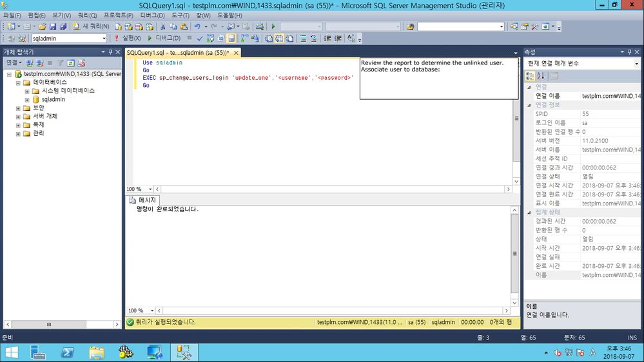This screenshot has width=644, height=362.
Task: Click the editor zoom 100 % dropdown
Action: pos(150,189)
